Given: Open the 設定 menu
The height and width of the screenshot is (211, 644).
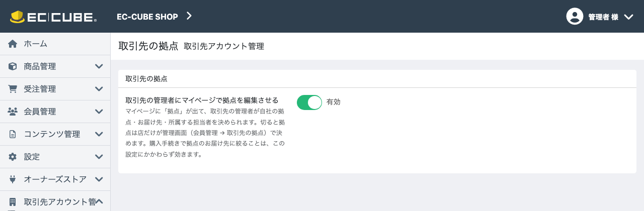Looking at the screenshot, I should (55, 157).
